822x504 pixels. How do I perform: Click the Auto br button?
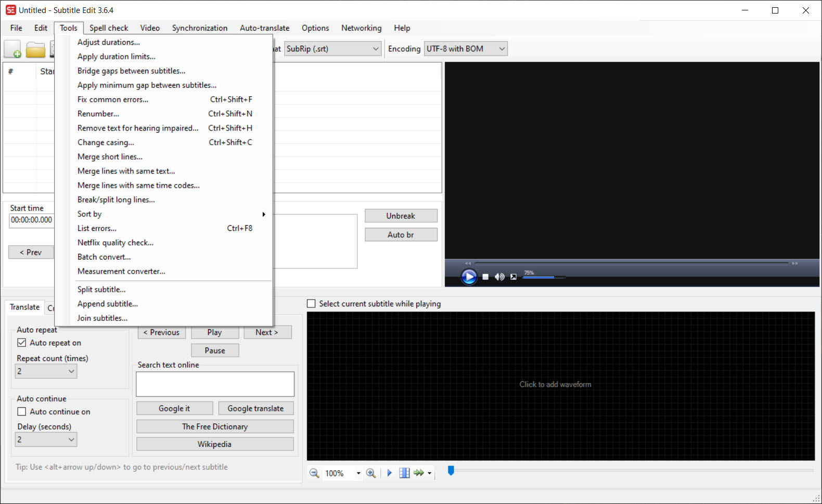click(x=401, y=235)
